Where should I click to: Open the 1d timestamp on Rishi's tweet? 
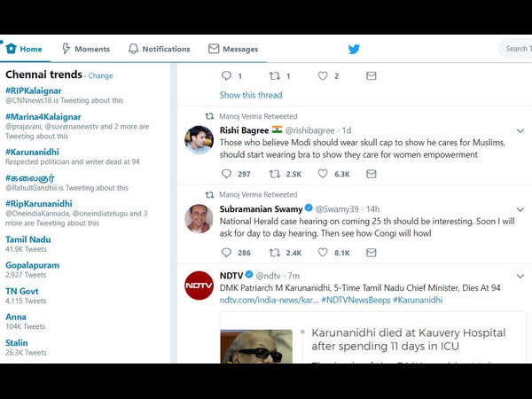click(x=347, y=130)
